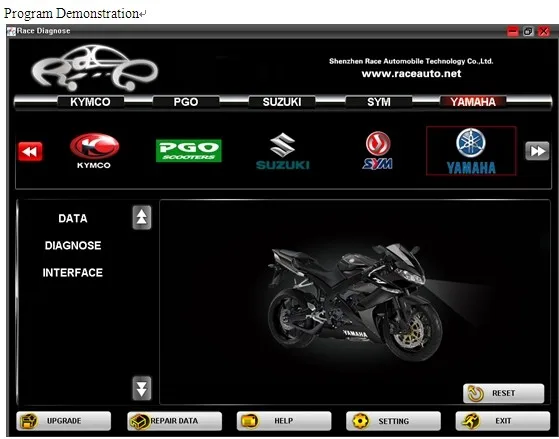
Task: Select DIAGNOSE from function list
Action: point(73,245)
